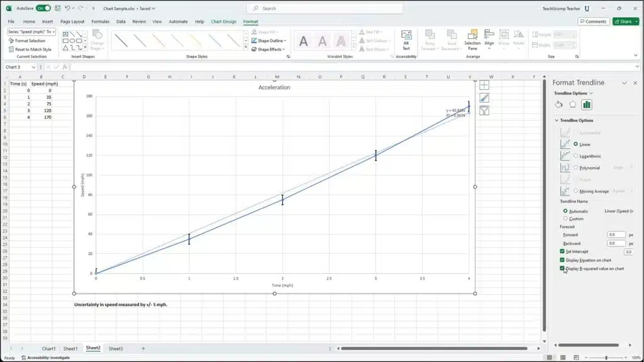Select the Linear trendline option
Image resolution: width=644 pixels, height=362 pixels.
[576, 144]
